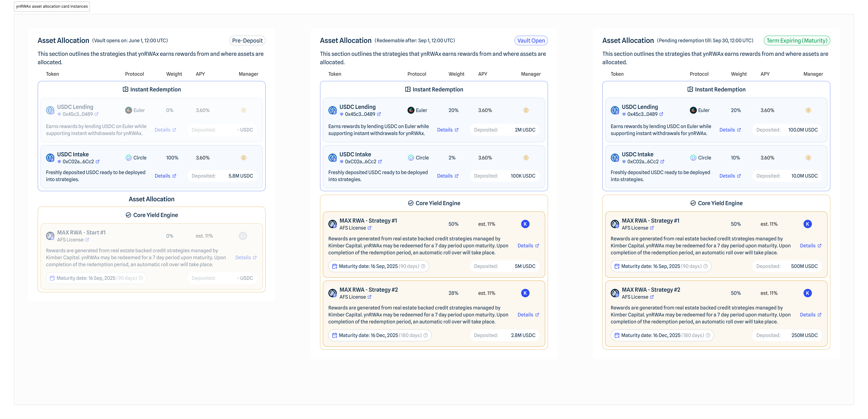Screen dimensions: 868x419
Task: Click Maturity date pill in Pre-Deposit card
Action: (96, 278)
